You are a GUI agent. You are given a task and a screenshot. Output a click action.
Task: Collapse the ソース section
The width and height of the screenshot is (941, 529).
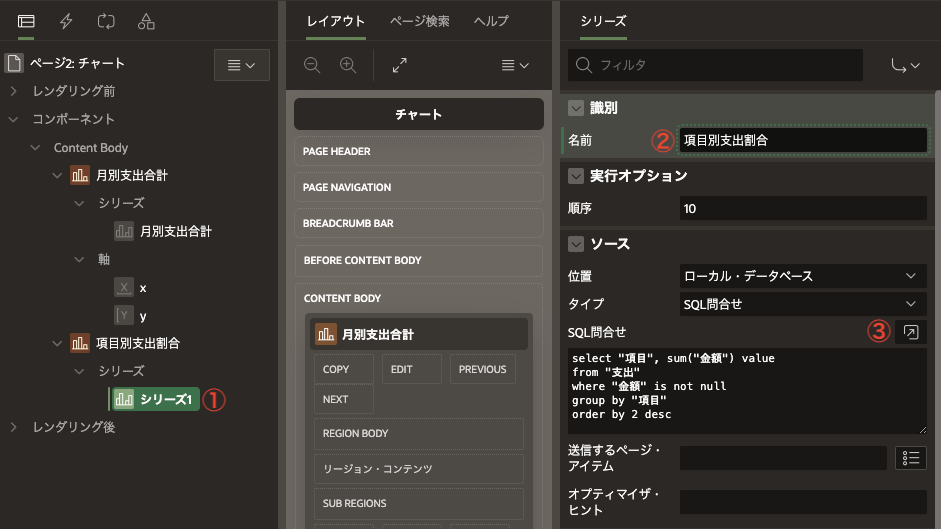(x=576, y=244)
